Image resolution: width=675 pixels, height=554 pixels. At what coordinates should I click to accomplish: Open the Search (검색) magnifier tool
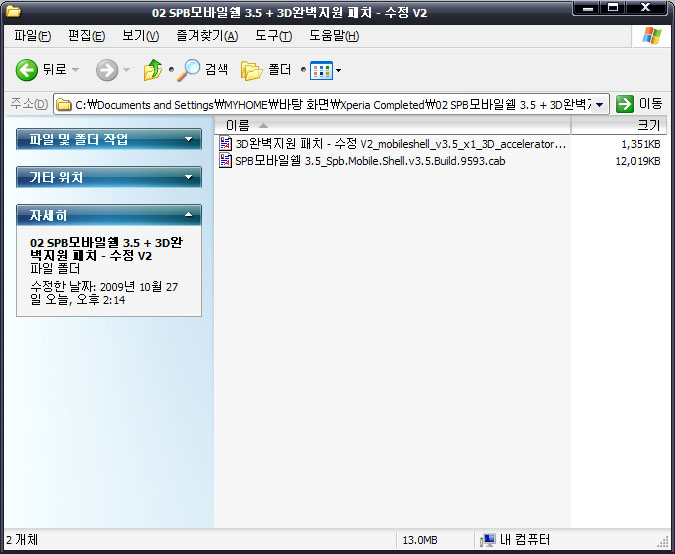point(189,70)
